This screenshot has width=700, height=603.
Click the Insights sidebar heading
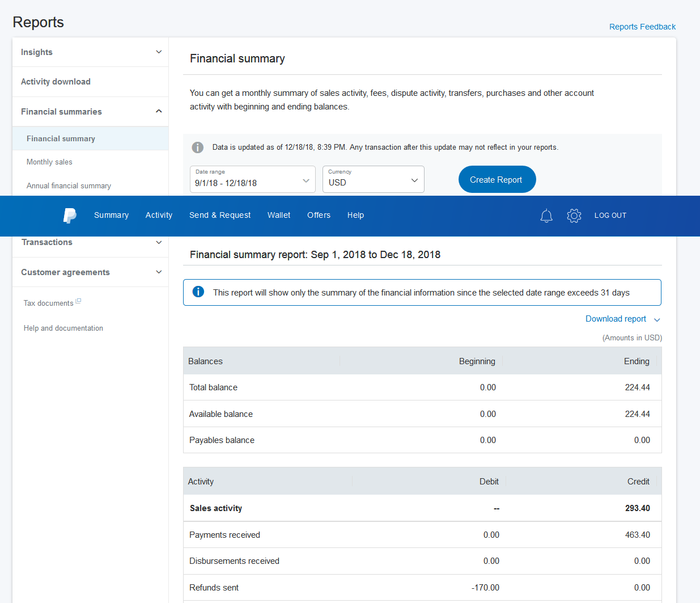pos(37,52)
